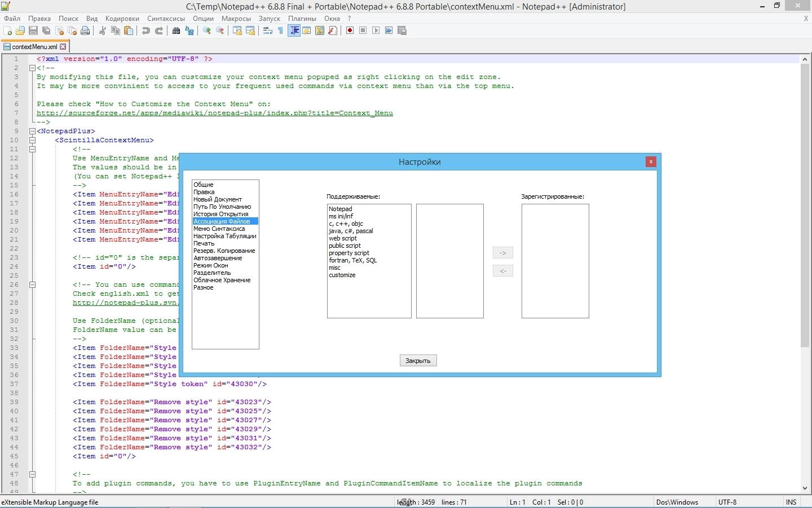Toggle the Word Wrap icon
The height and width of the screenshot is (508, 812).
(268, 30)
